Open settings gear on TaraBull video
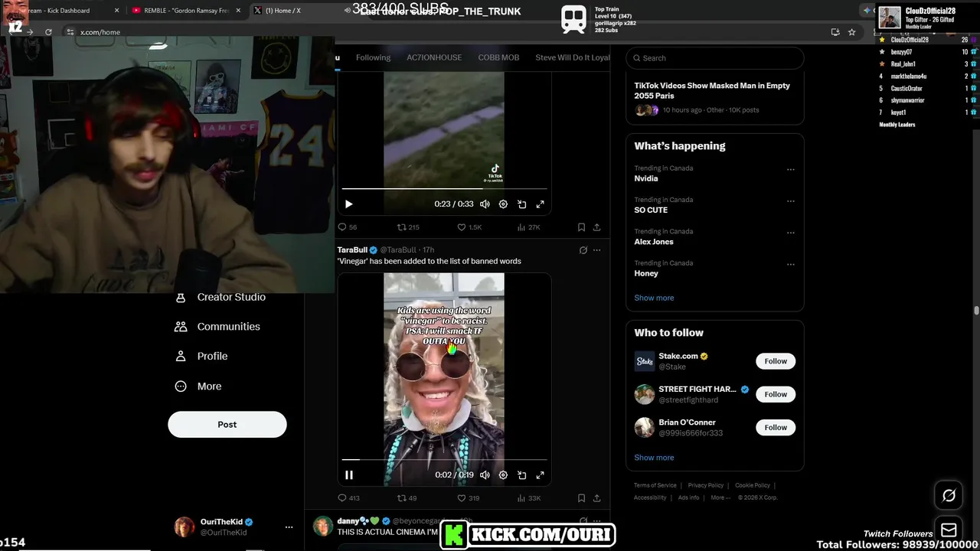This screenshot has height=551, width=980. point(503,474)
